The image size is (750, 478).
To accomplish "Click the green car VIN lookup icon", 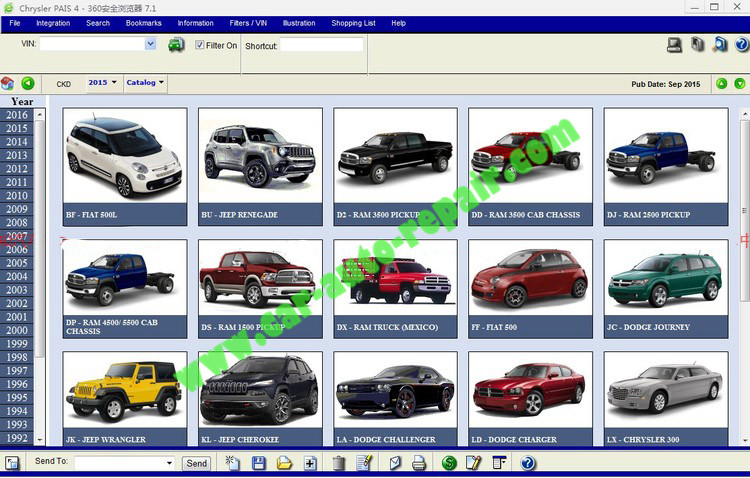I will pos(176,45).
